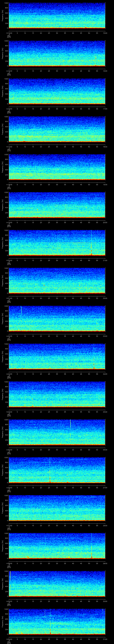The height and width of the screenshot is (644, 114).
Task: Click the 18:00 end time label
Action: pos(105,147)
